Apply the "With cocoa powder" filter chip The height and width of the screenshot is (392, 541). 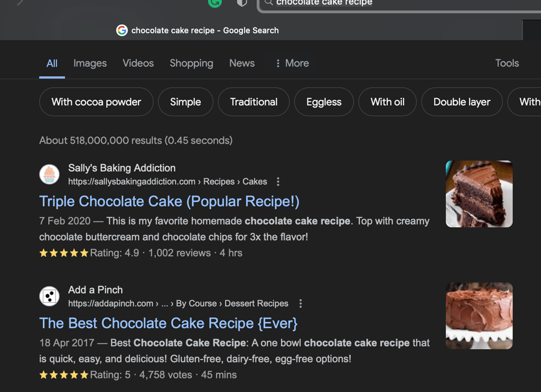(96, 102)
